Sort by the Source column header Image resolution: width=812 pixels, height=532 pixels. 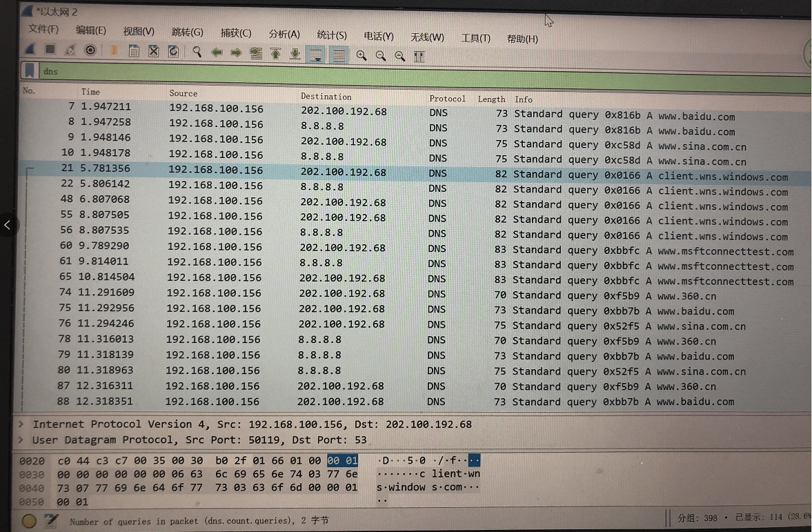[x=184, y=93]
